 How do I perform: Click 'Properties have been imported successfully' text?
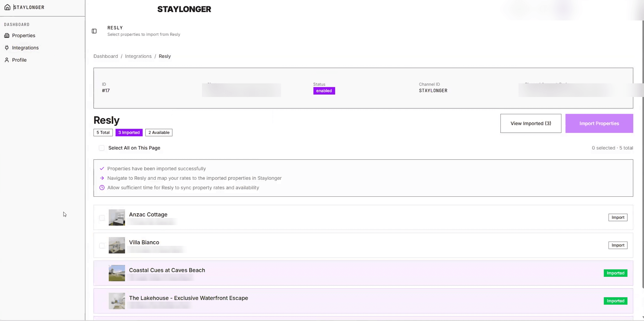pos(157,169)
